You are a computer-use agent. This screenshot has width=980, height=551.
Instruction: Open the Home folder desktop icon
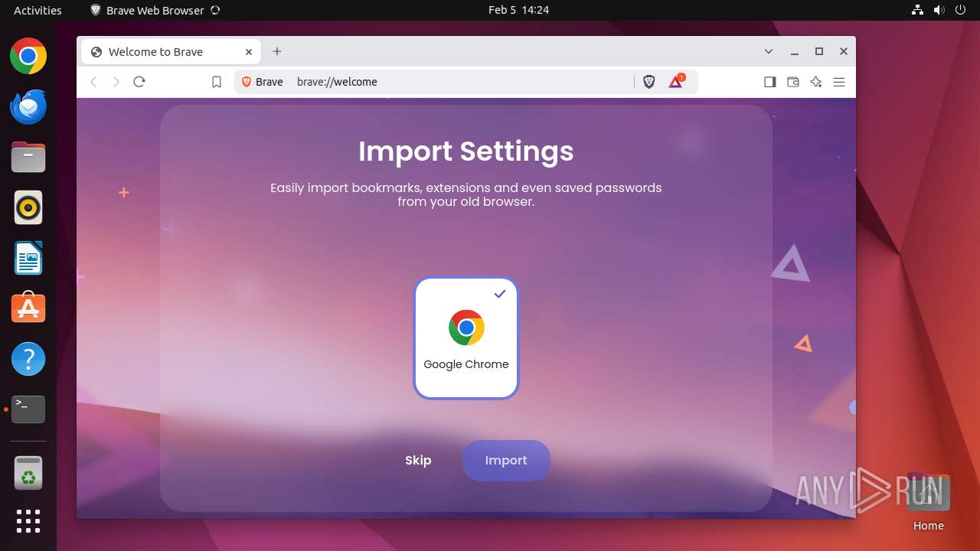928,503
